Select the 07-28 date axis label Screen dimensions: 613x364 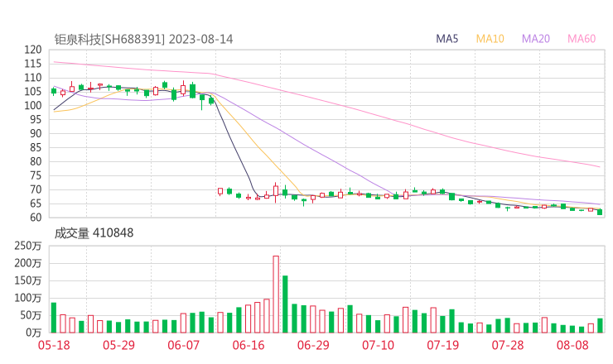[507, 345]
